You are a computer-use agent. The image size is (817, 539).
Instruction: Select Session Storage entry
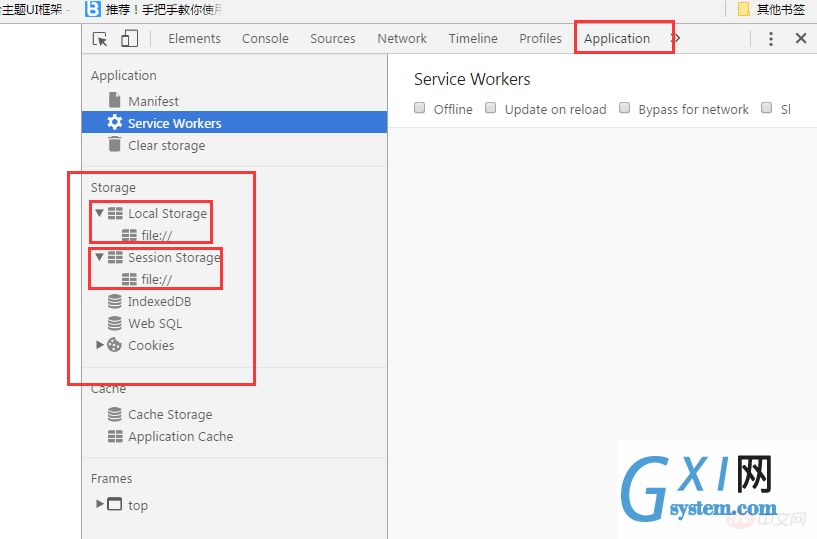(174, 258)
